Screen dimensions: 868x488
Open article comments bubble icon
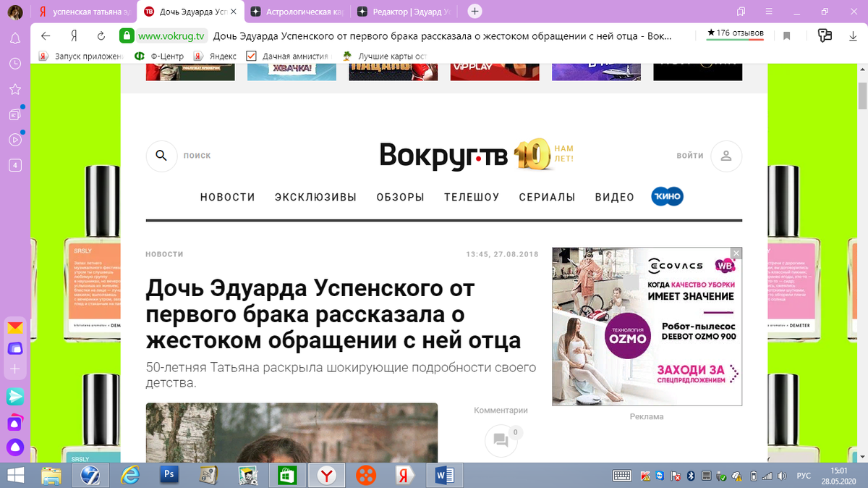coord(500,440)
